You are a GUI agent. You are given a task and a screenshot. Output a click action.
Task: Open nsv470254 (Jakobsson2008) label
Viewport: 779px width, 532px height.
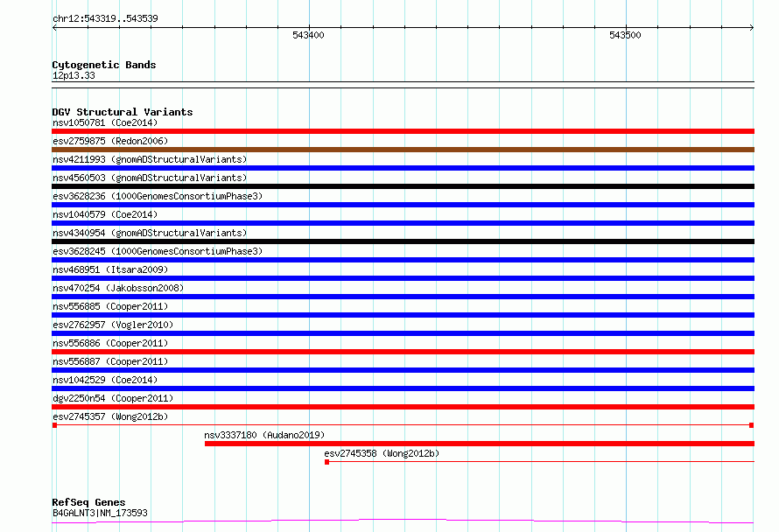(x=118, y=288)
